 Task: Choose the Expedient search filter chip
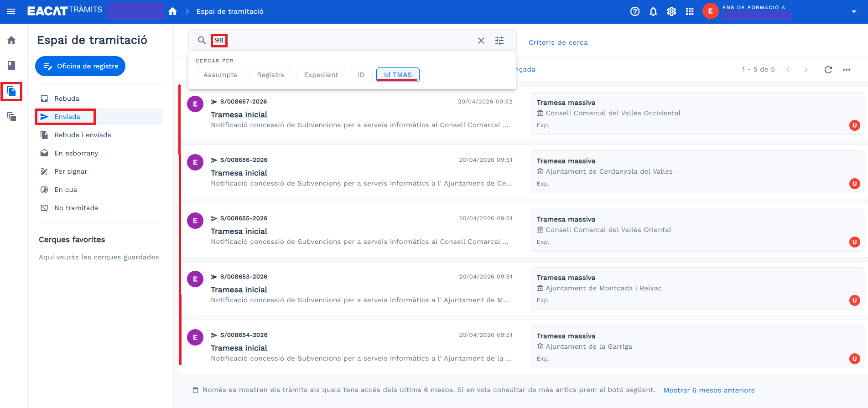321,75
